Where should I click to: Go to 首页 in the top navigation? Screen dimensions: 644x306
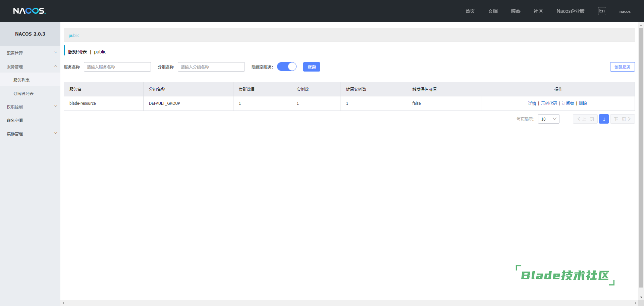tap(470, 11)
